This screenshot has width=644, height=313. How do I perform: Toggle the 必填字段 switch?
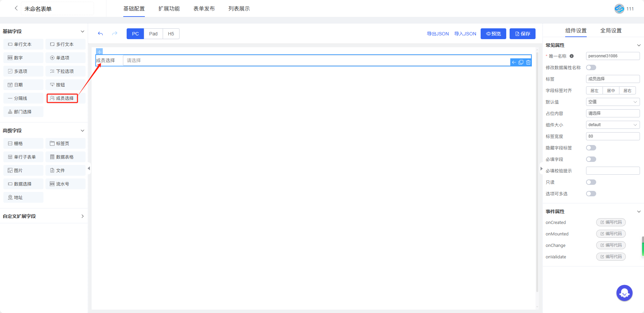pyautogui.click(x=591, y=159)
